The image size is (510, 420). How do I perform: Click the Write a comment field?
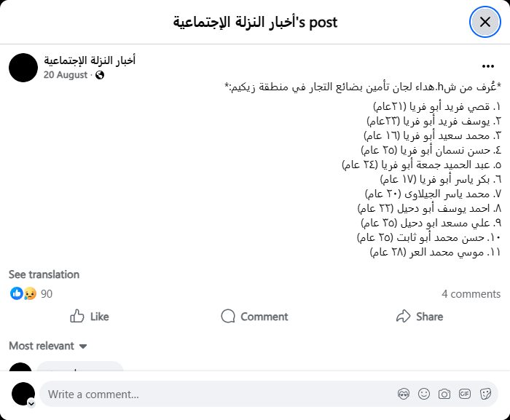(219, 395)
